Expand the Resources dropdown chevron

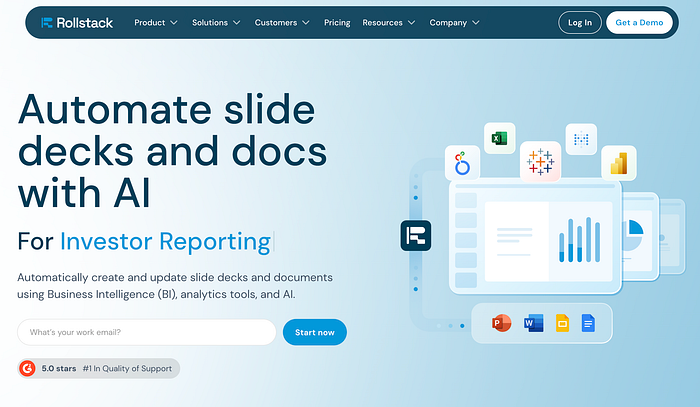(x=412, y=23)
